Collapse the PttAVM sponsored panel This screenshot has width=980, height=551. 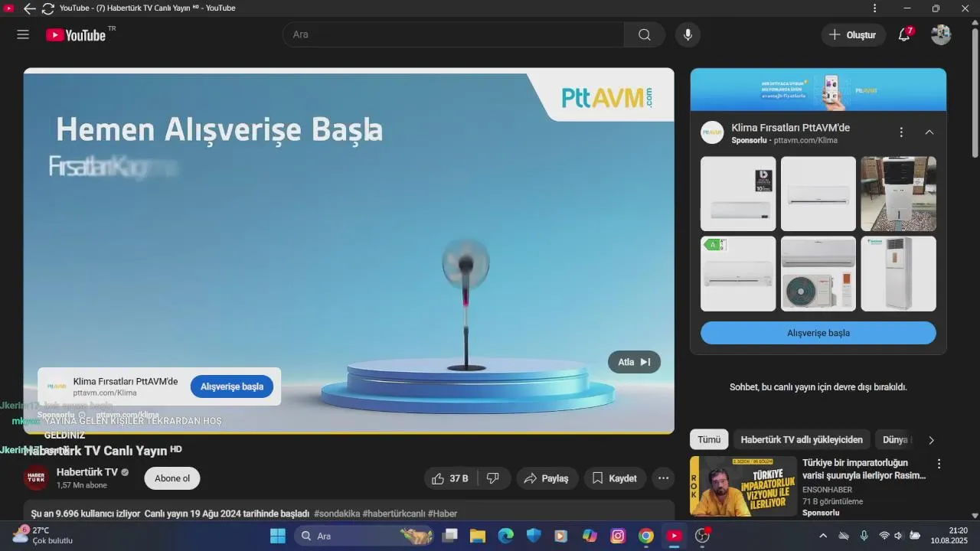929,132
